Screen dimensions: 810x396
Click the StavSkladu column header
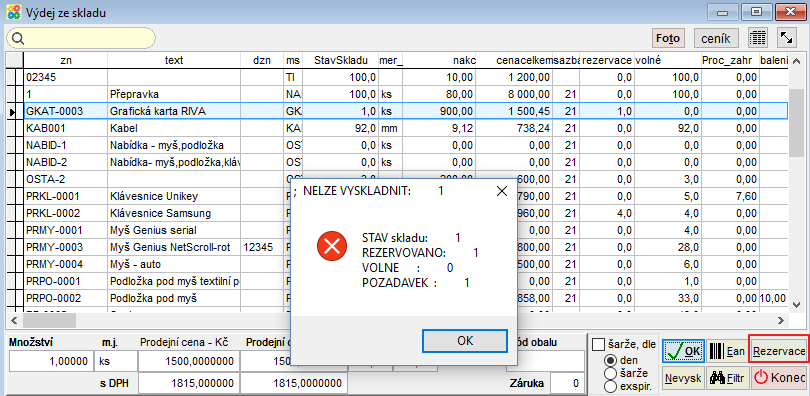[341, 60]
